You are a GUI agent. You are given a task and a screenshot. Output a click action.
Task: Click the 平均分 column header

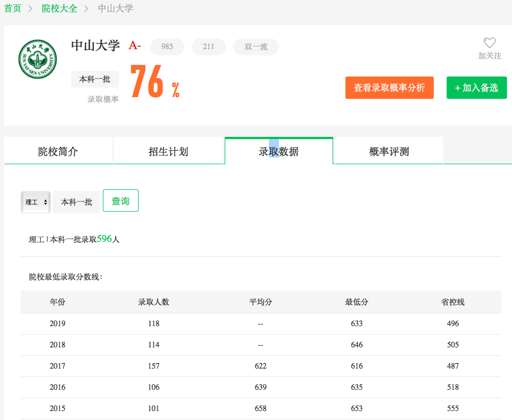click(x=260, y=302)
